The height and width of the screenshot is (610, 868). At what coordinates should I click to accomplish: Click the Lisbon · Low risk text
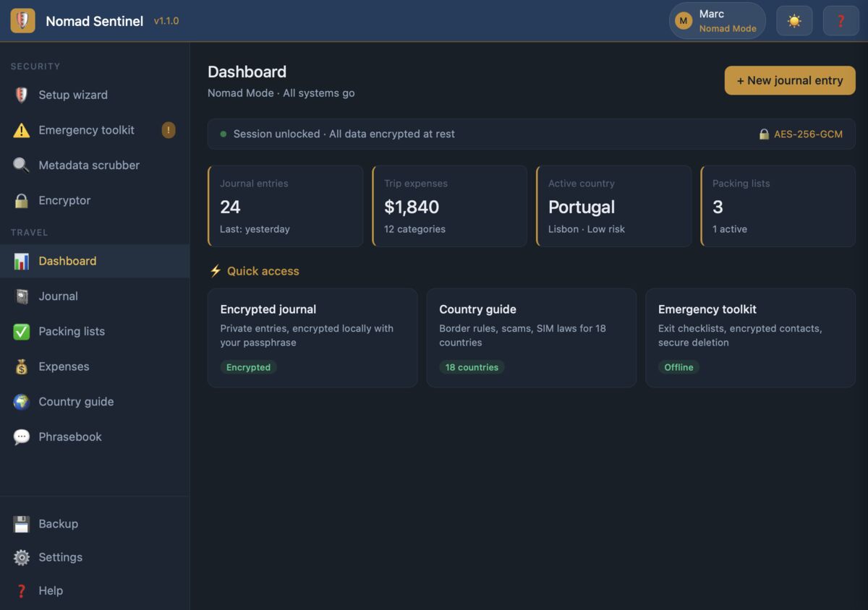pyautogui.click(x=587, y=229)
